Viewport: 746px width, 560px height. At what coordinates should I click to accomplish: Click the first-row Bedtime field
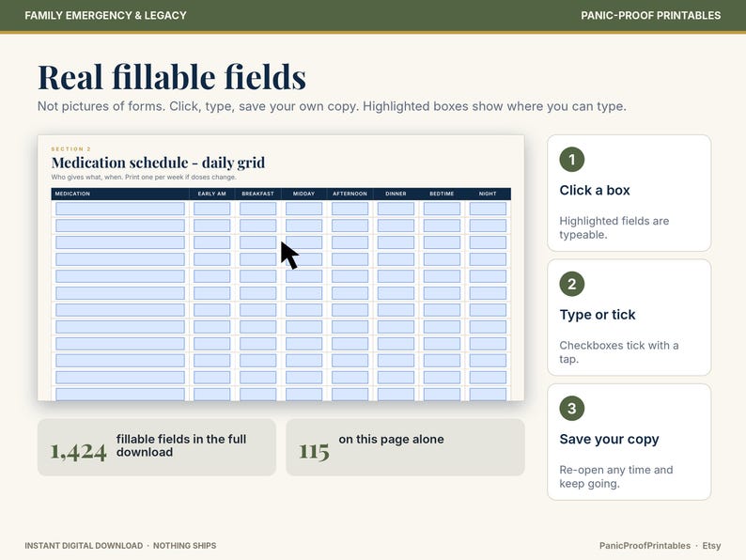(x=442, y=209)
